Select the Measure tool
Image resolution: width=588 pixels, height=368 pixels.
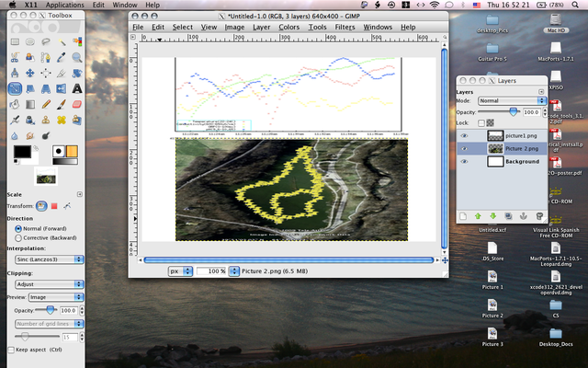click(x=15, y=73)
